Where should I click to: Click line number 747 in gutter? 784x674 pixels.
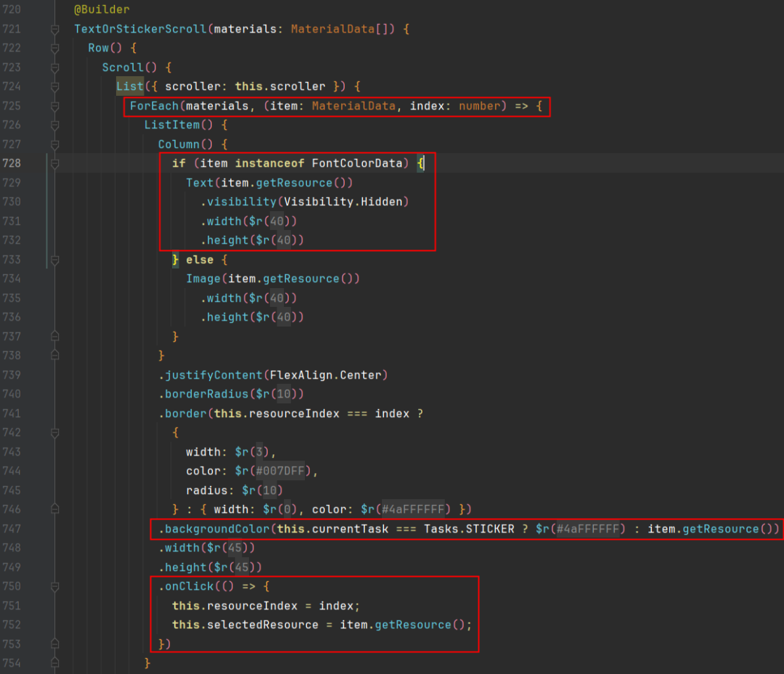[x=12, y=529]
